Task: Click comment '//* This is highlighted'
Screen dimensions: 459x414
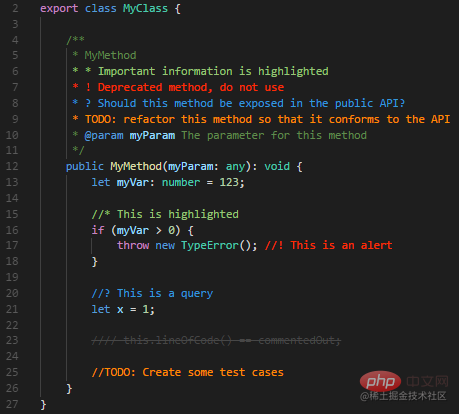Action: pyautogui.click(x=165, y=214)
